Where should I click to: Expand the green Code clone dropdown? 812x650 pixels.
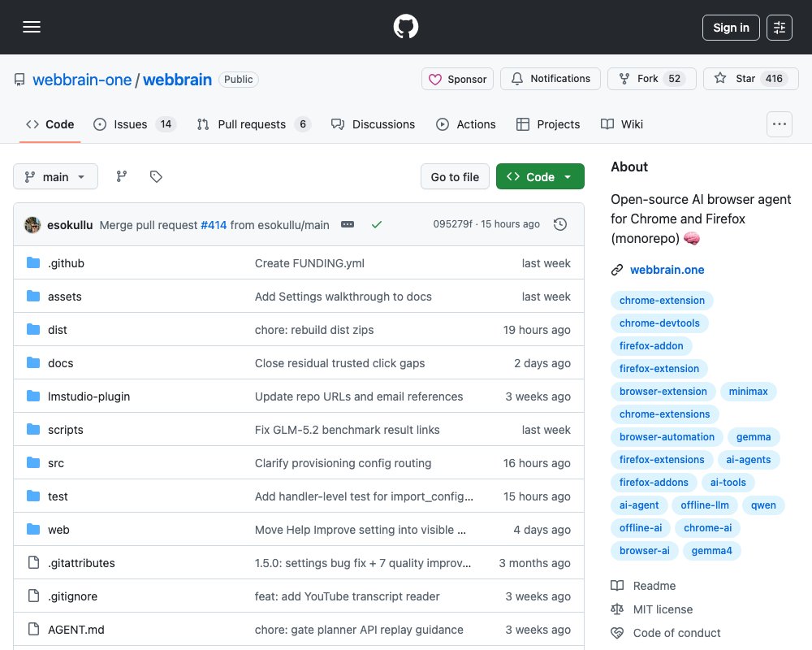[540, 177]
